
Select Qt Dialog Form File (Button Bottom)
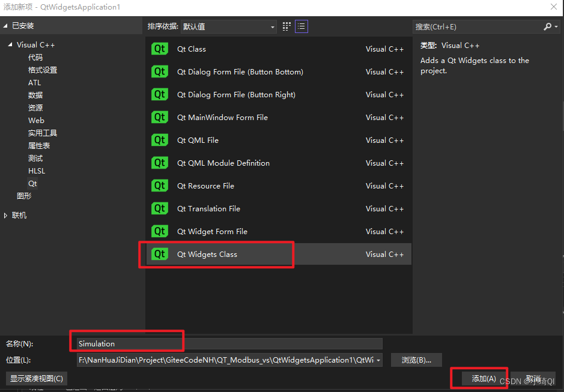click(x=240, y=72)
